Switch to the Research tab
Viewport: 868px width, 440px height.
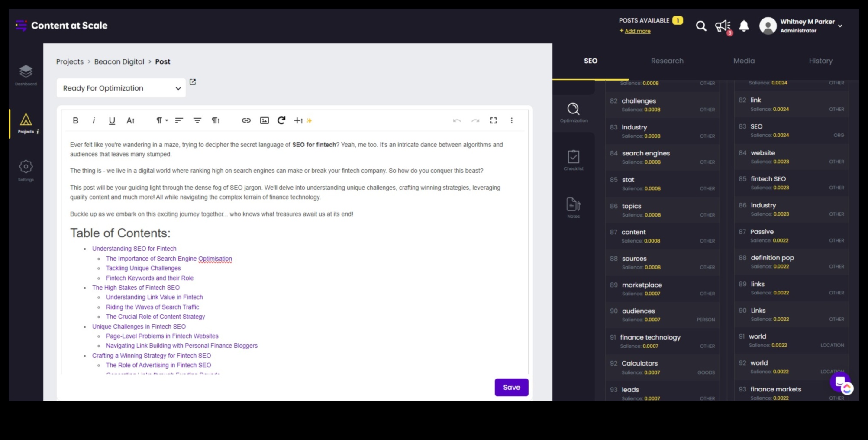coord(667,61)
